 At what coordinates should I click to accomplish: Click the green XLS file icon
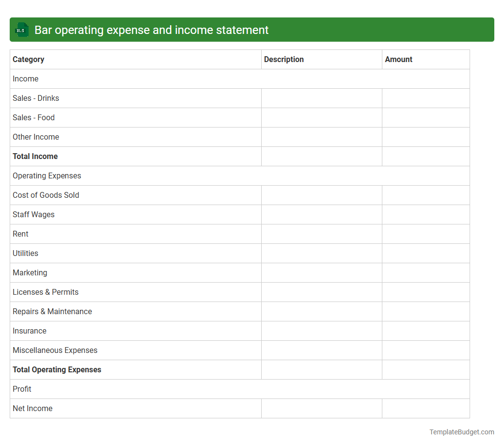tap(21, 30)
